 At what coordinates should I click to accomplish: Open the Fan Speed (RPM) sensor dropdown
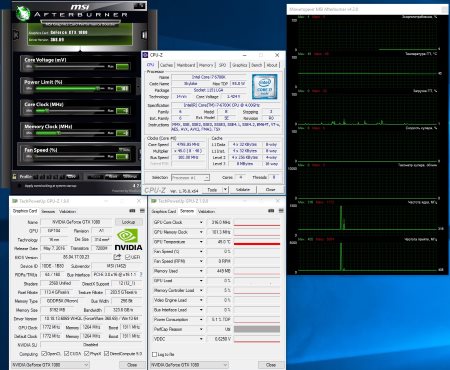(x=201, y=261)
